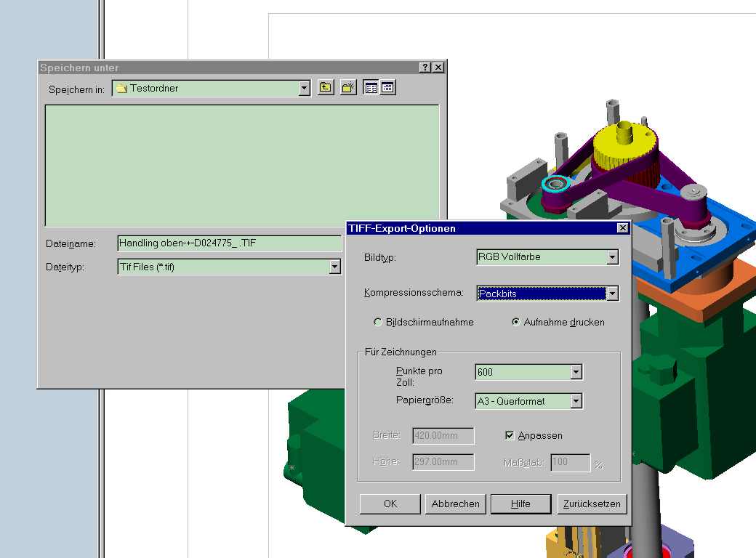This screenshot has height=558, width=756.
Task: Expand the Bildtyp dropdown
Action: [x=612, y=257]
